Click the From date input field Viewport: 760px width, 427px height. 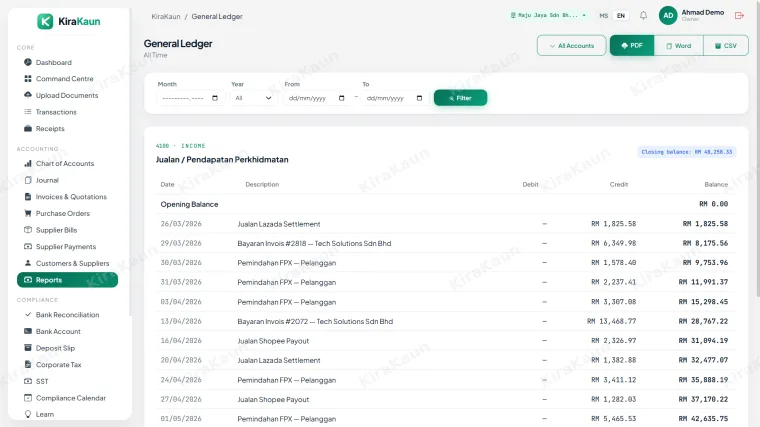(317, 98)
